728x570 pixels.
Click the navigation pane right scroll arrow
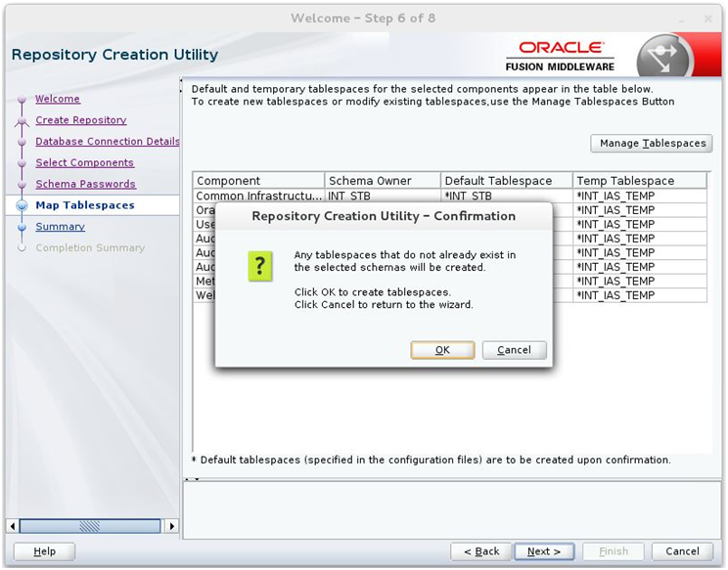172,526
